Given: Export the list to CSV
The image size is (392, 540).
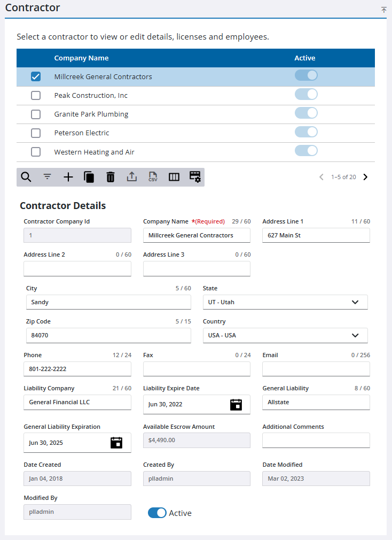Looking at the screenshot, I should [153, 176].
